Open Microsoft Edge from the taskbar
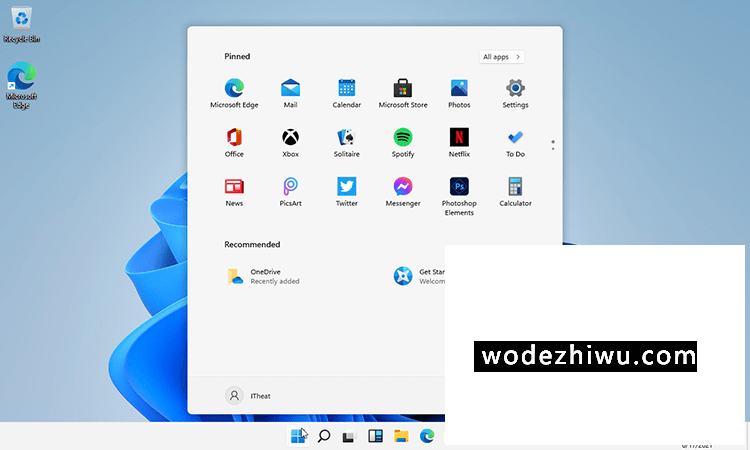This screenshot has width=750, height=450. coord(427,436)
